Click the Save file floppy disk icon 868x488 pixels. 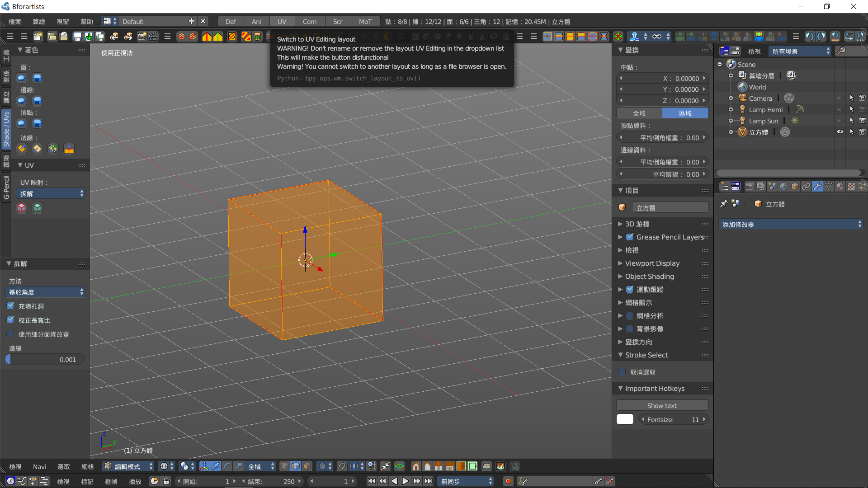click(77, 37)
